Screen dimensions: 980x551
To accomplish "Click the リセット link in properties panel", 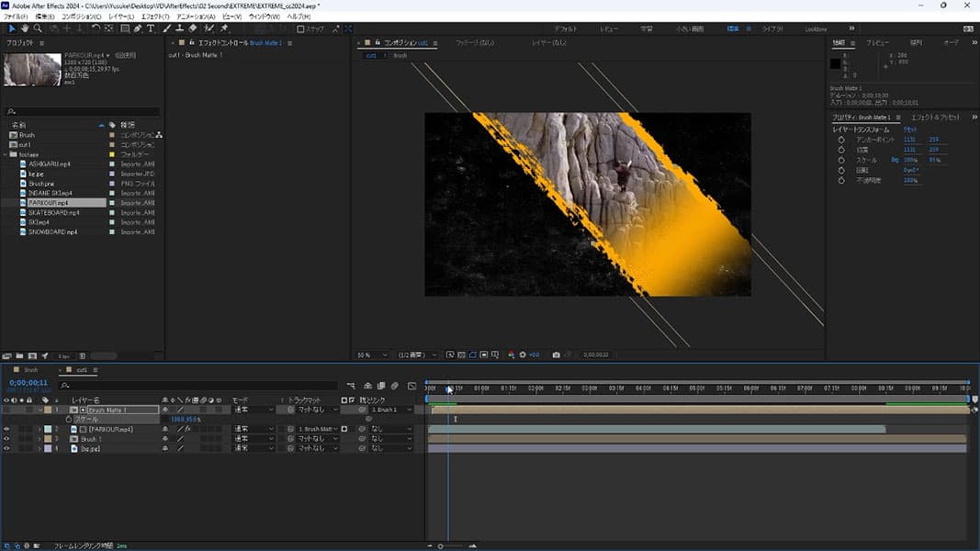I will [x=913, y=129].
